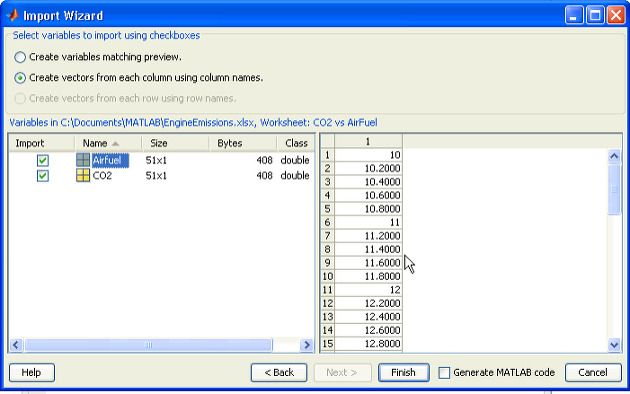Select preview column header 1
This screenshot has width=630, height=394.
(368, 141)
